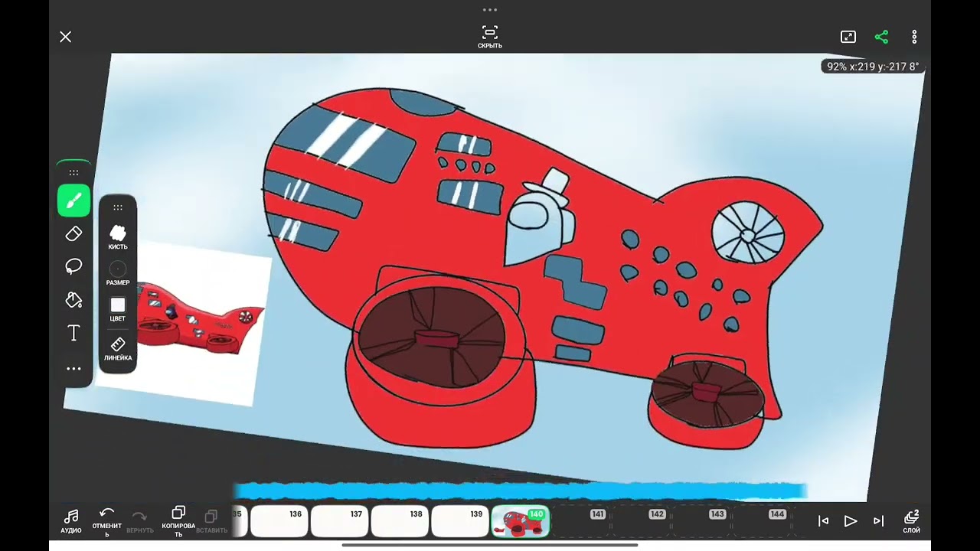The height and width of the screenshot is (551, 980).
Task: Open the three-dot overflow menu
Action: click(x=914, y=37)
